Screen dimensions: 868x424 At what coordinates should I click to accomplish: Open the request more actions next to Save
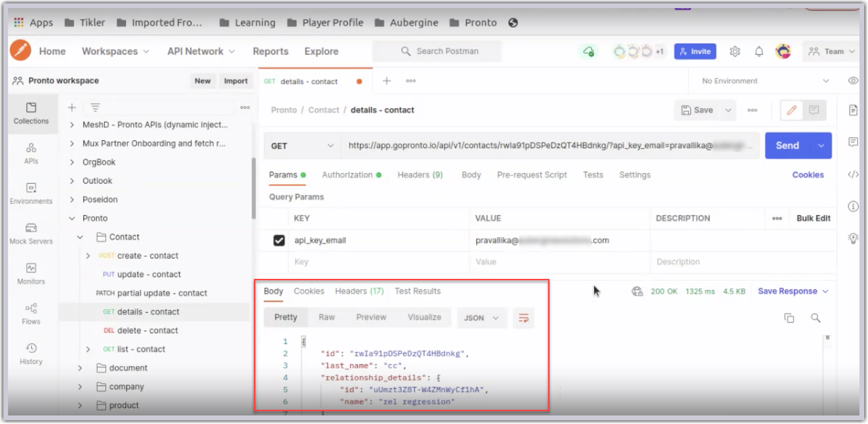[x=752, y=110]
